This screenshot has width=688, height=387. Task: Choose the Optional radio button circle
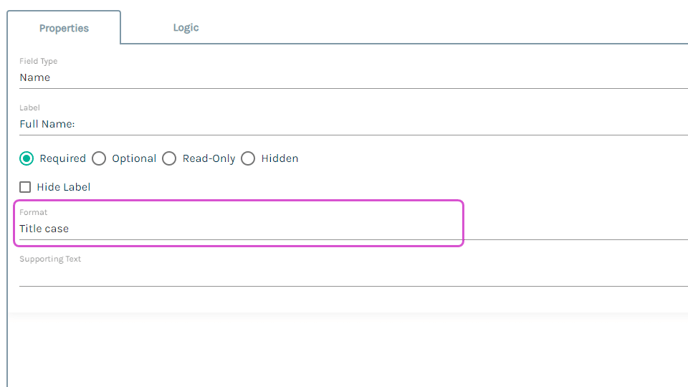click(99, 158)
